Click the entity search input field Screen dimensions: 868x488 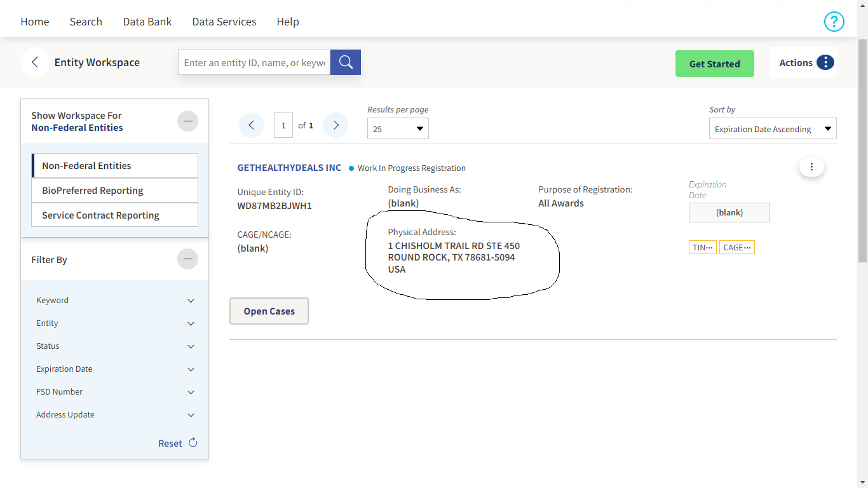[254, 62]
